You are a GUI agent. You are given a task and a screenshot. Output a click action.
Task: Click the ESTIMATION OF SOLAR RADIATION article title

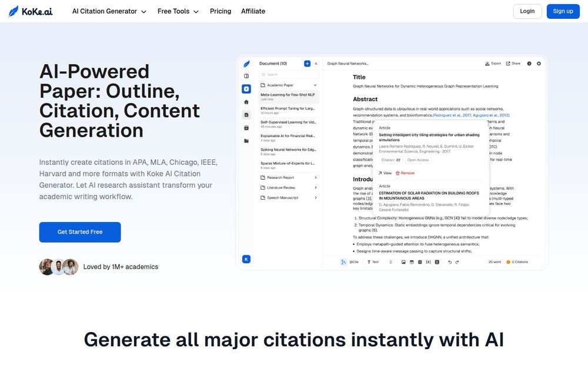coord(429,195)
